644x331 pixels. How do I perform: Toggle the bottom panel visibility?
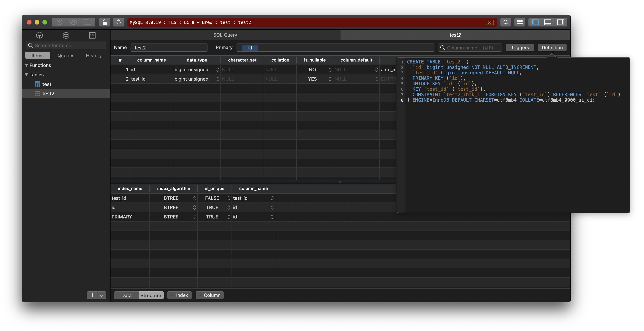tap(548, 22)
